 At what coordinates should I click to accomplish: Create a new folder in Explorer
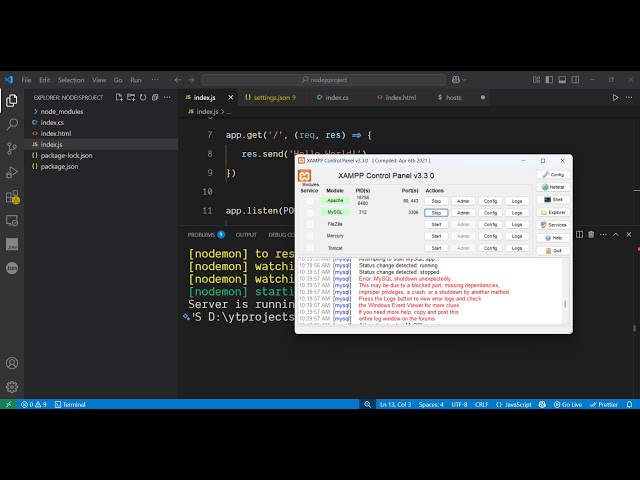pyautogui.click(x=131, y=98)
